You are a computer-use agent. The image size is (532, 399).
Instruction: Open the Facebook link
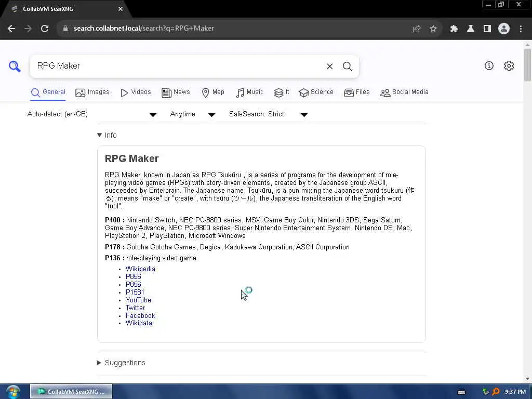140,315
